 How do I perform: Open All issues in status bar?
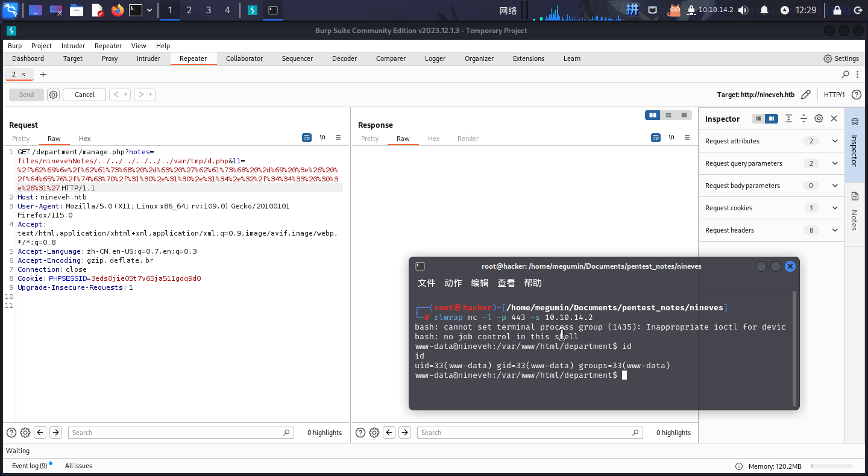coord(78,466)
